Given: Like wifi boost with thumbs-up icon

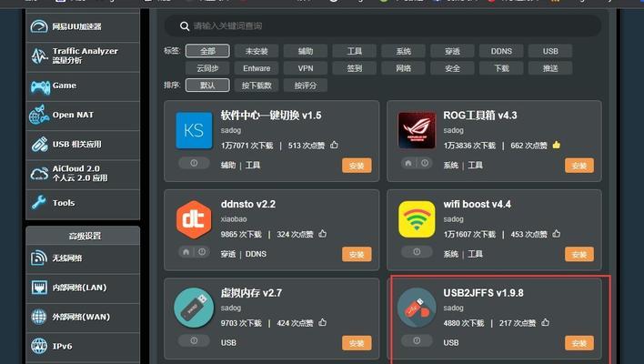Looking at the screenshot, I should pos(557,234).
